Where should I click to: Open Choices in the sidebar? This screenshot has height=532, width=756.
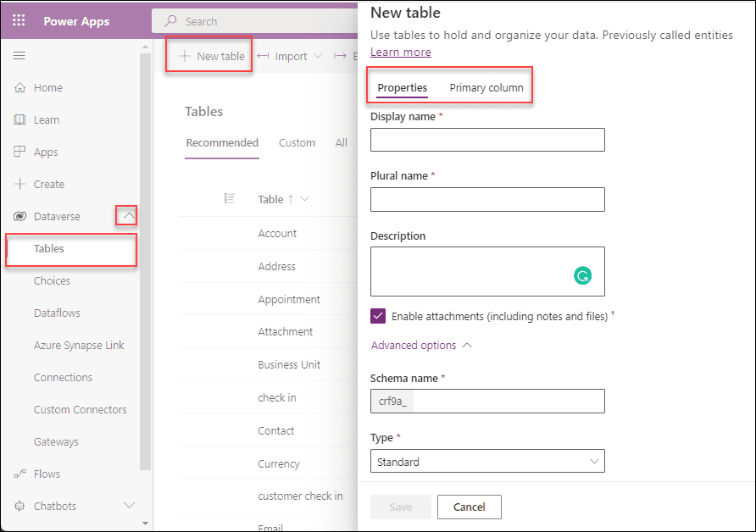click(52, 281)
